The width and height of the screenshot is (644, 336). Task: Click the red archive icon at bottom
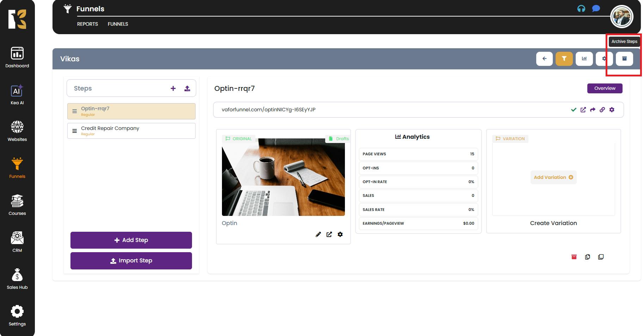[574, 257]
